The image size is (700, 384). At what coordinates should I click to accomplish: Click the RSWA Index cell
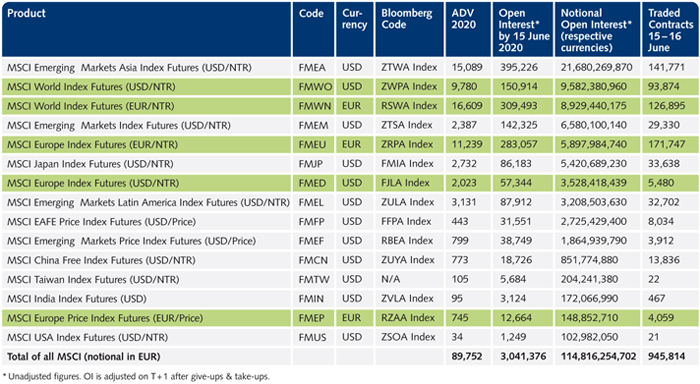(x=409, y=106)
